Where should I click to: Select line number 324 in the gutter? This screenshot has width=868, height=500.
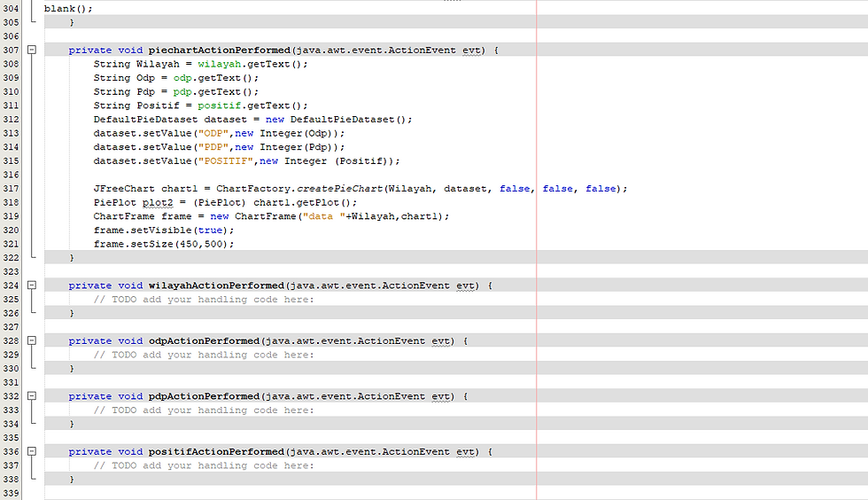[11, 285]
